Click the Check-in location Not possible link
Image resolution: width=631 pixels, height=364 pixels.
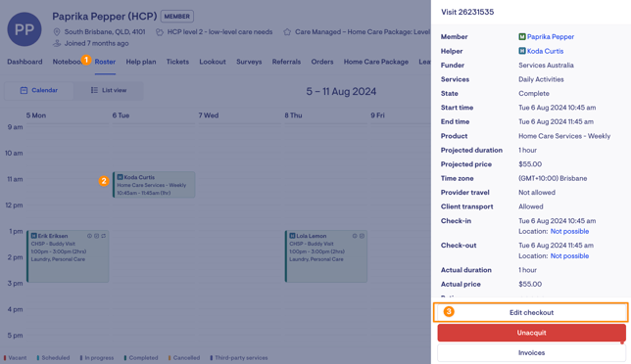pyautogui.click(x=569, y=232)
